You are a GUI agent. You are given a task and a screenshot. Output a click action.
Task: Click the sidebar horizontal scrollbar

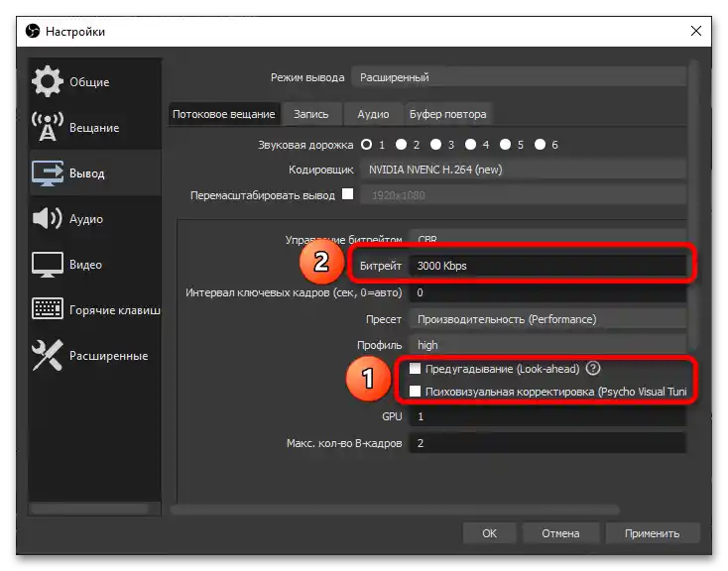[89, 509]
